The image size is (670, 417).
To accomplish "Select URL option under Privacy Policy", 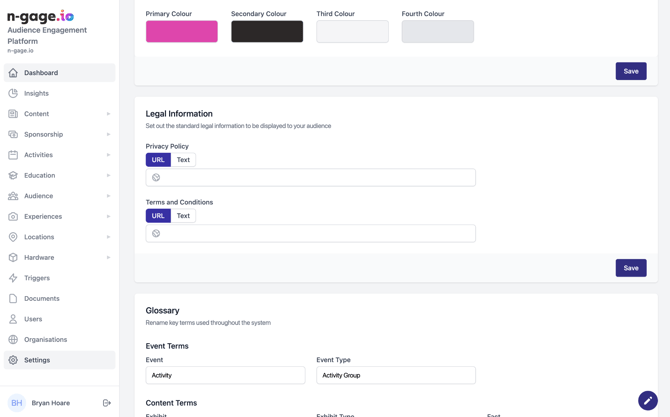I will 158,160.
